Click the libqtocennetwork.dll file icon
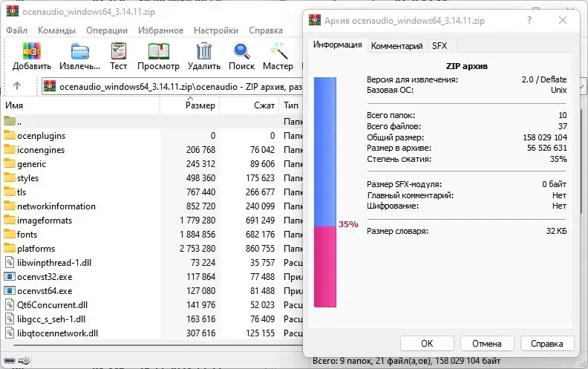The width and height of the screenshot is (588, 369). point(10,333)
